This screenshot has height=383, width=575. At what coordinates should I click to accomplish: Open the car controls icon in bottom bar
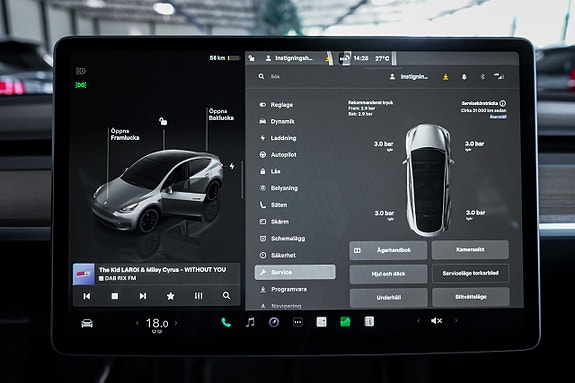tap(87, 323)
